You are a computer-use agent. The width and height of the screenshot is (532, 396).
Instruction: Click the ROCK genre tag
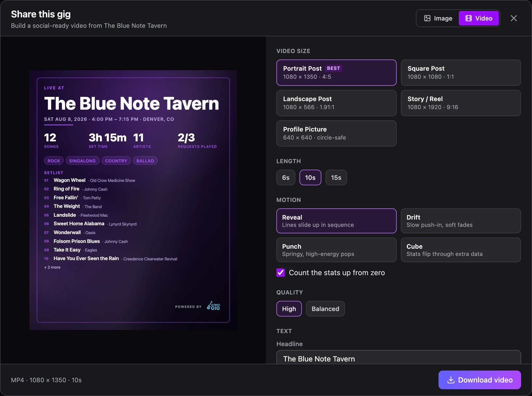click(54, 161)
